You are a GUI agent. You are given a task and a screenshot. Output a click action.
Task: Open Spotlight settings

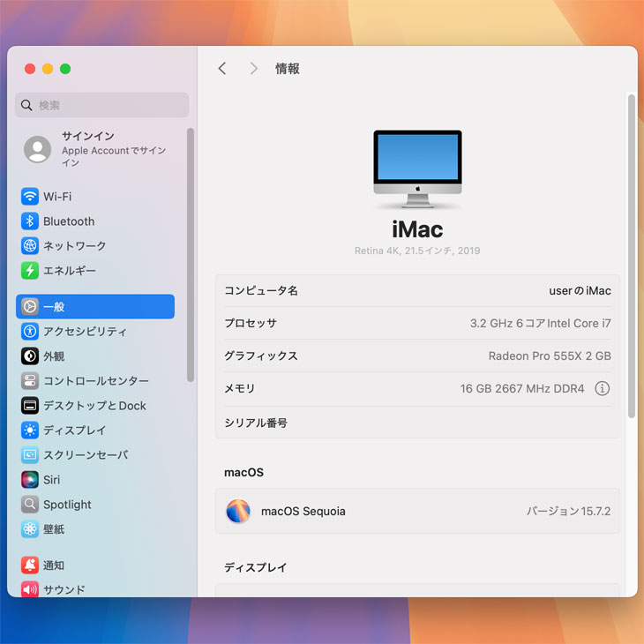pos(67,505)
